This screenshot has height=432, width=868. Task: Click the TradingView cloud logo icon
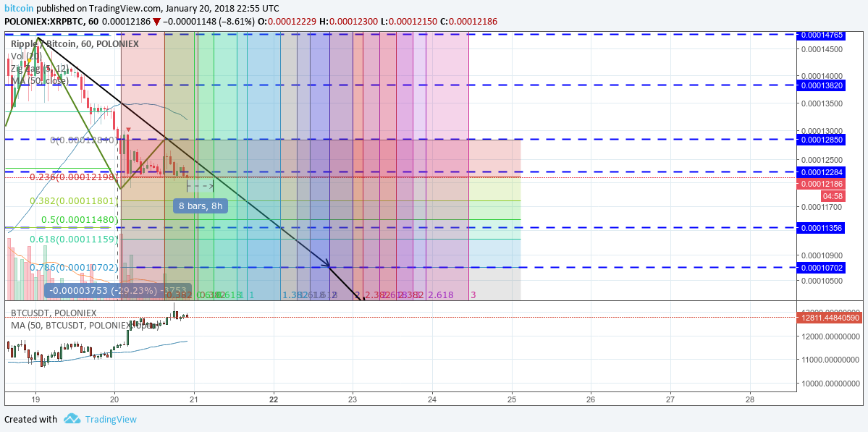pos(72,419)
